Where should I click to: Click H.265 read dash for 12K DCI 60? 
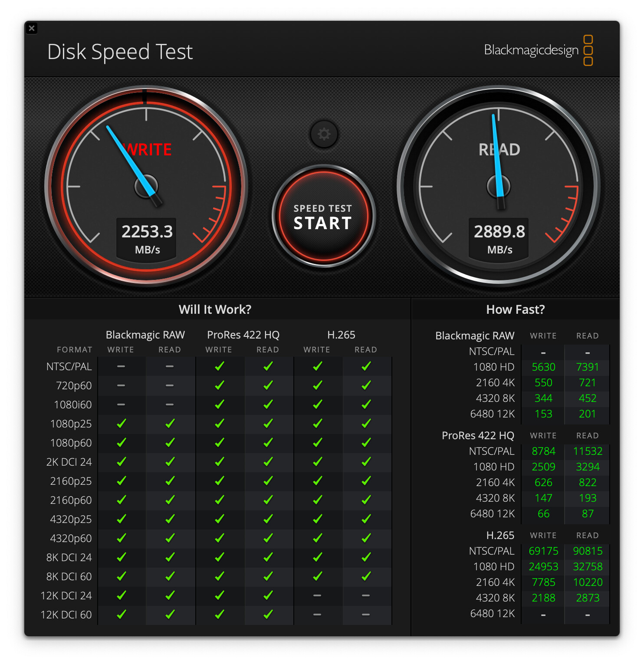(x=366, y=615)
